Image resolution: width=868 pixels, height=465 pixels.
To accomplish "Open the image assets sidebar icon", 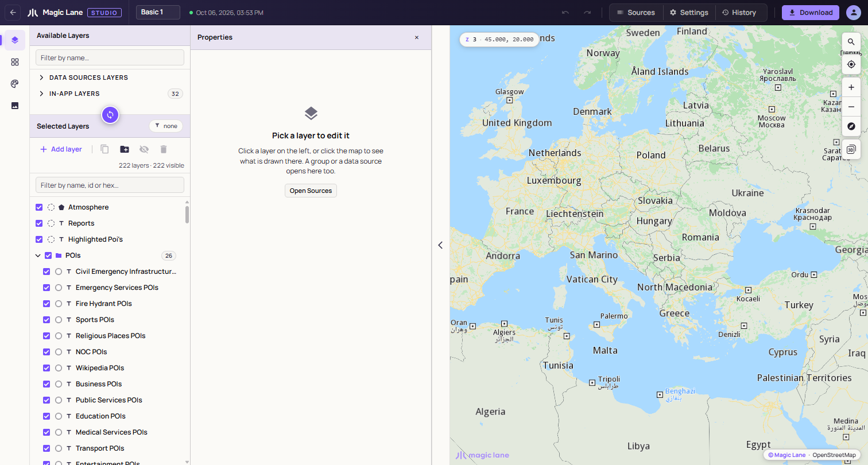I will pyautogui.click(x=15, y=106).
